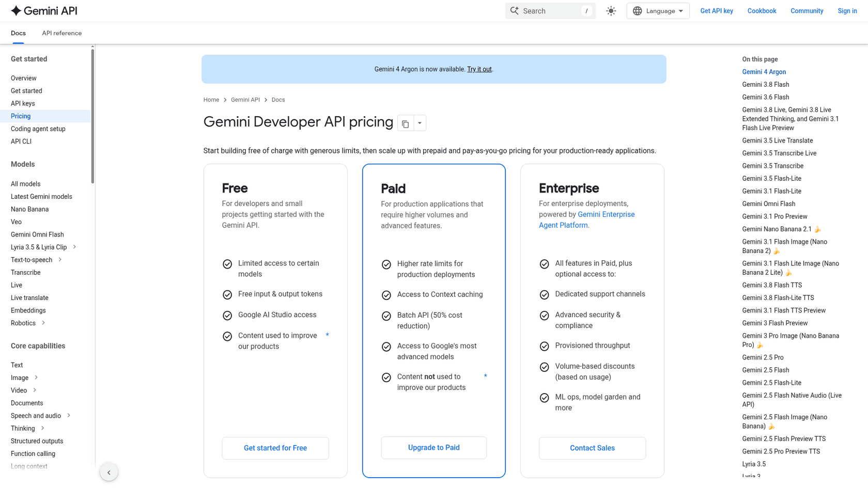Open the Cookbook link

pos(762,11)
